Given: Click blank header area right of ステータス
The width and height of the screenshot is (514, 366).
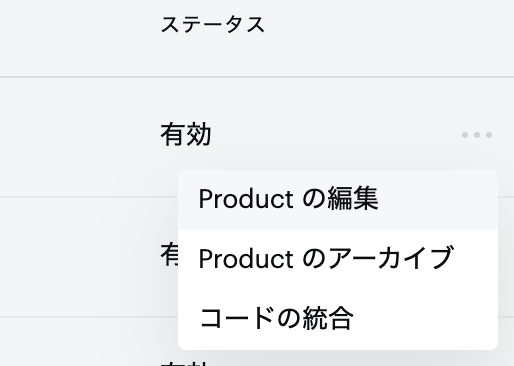Looking at the screenshot, I should point(390,37).
